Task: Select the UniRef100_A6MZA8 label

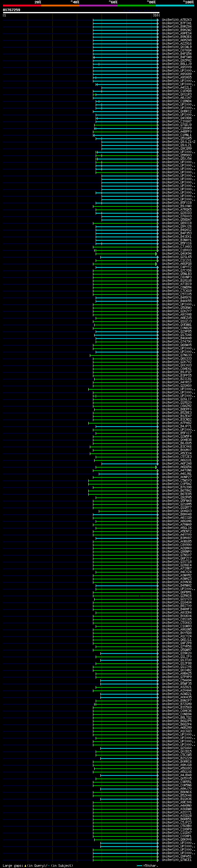Action: coord(176,40)
